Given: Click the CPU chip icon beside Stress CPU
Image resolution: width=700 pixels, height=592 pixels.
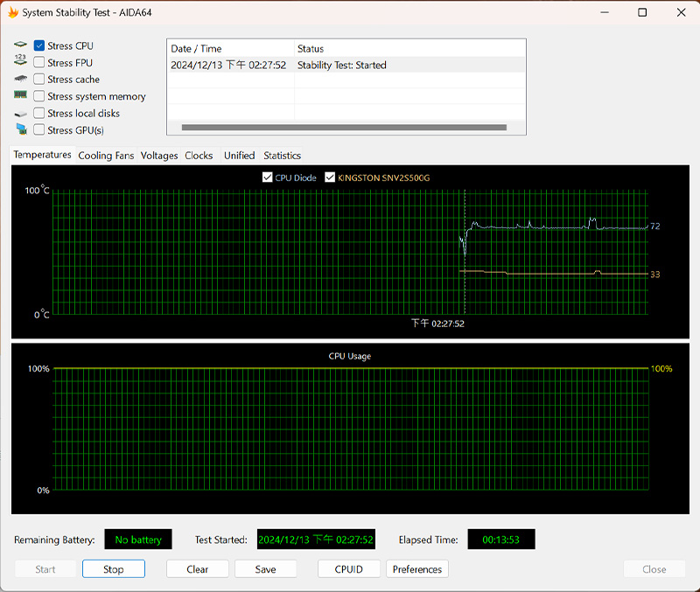Looking at the screenshot, I should pos(20,45).
